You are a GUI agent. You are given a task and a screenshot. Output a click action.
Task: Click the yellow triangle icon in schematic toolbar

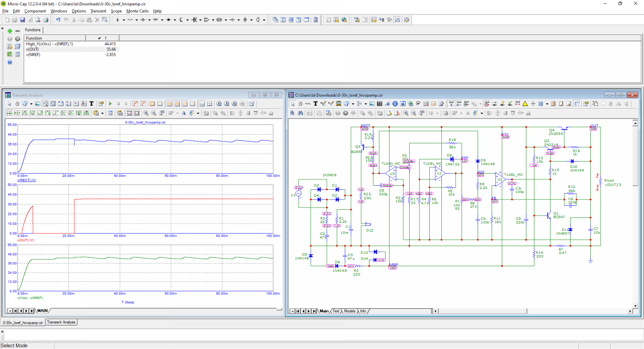(525, 103)
